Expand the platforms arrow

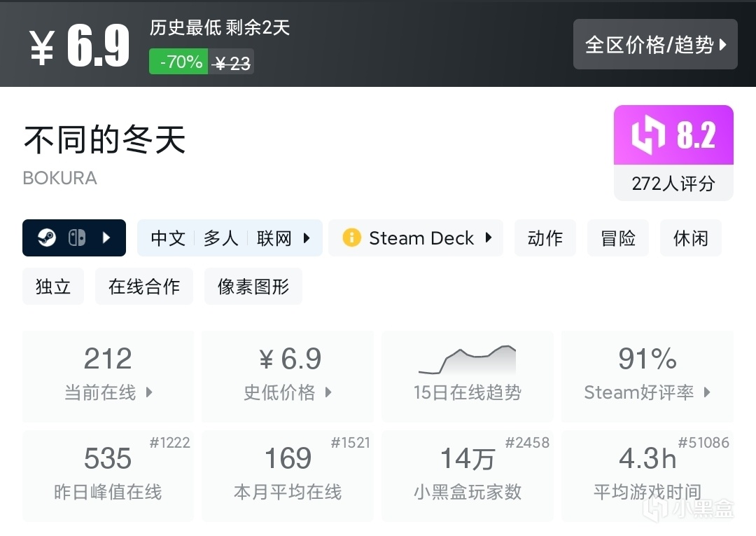coord(106,238)
